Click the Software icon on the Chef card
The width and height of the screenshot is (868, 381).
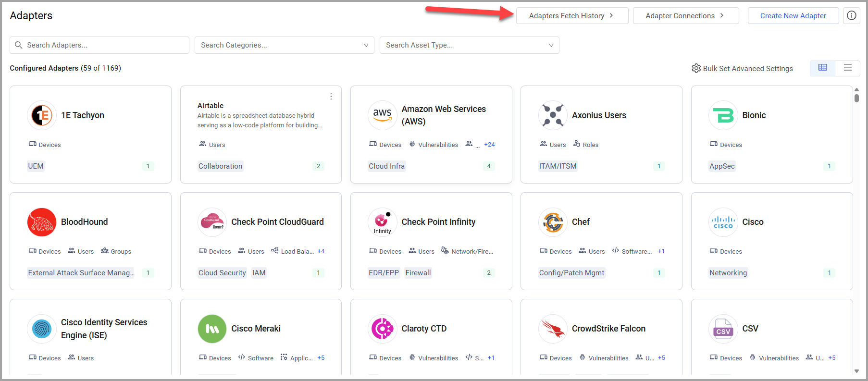tap(616, 251)
